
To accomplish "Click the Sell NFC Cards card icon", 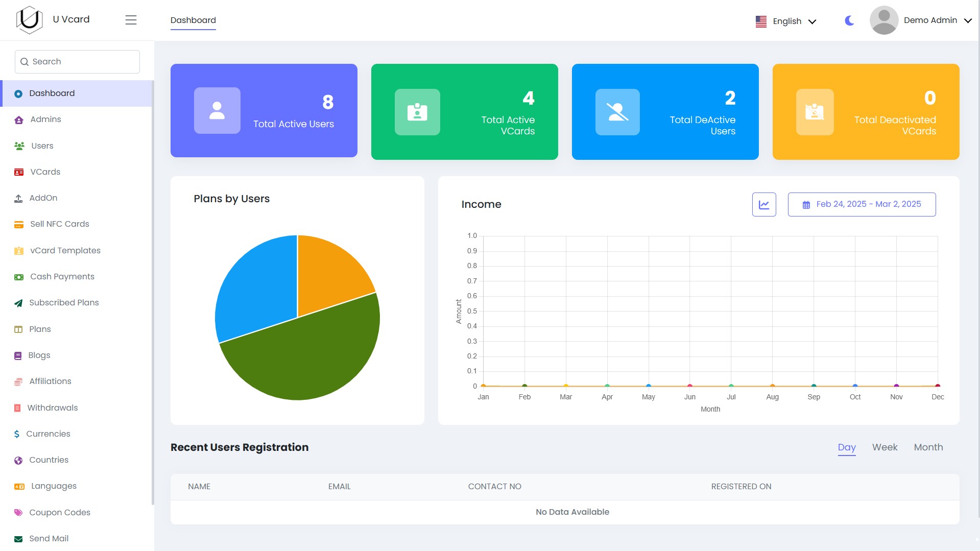I will pos(19,225).
